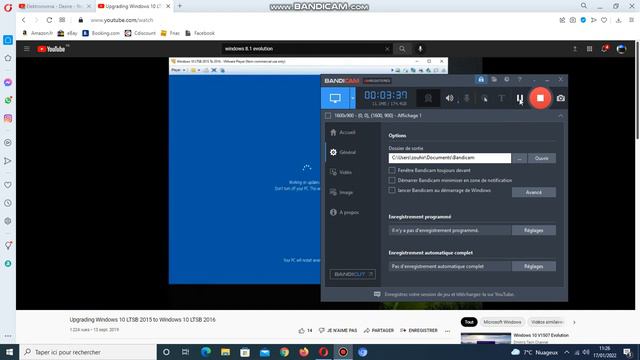Screen dimensions: 640x360
Task: Clear YouTube search text with X
Action: tap(387, 49)
